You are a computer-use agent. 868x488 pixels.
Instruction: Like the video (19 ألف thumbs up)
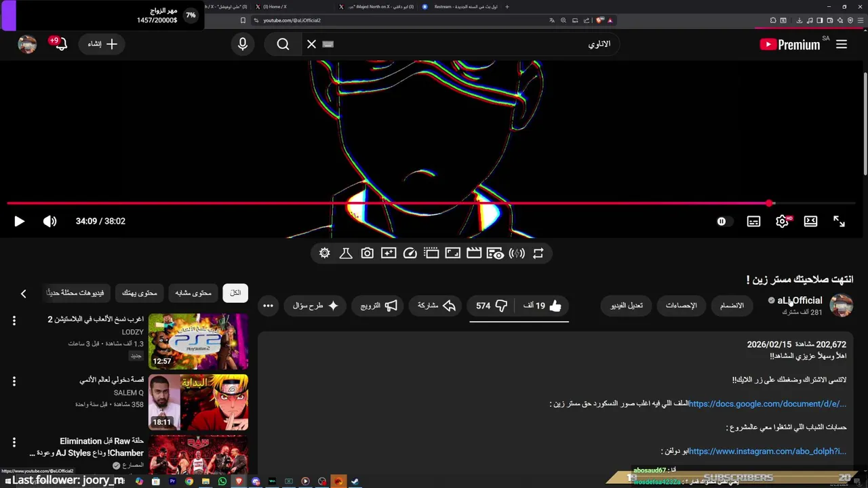coord(543,306)
